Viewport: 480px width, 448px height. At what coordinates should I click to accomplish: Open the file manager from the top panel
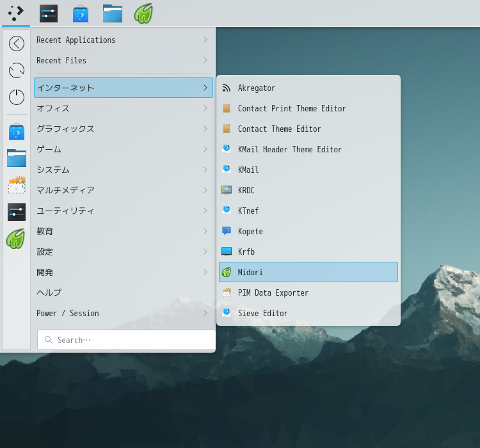point(113,14)
